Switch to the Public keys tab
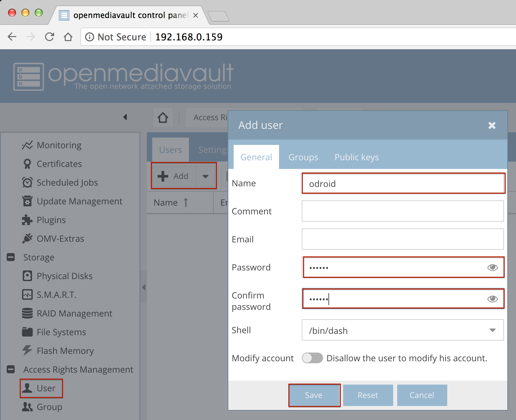 pos(357,157)
